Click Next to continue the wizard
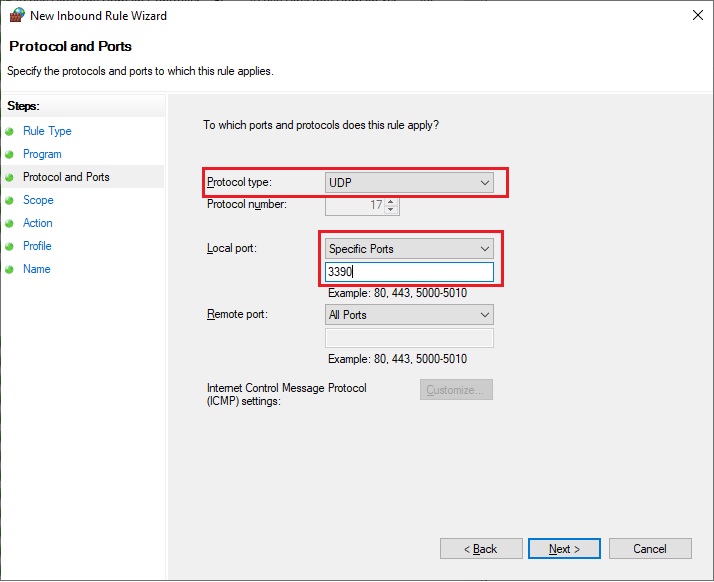The image size is (714, 582). [x=564, y=549]
